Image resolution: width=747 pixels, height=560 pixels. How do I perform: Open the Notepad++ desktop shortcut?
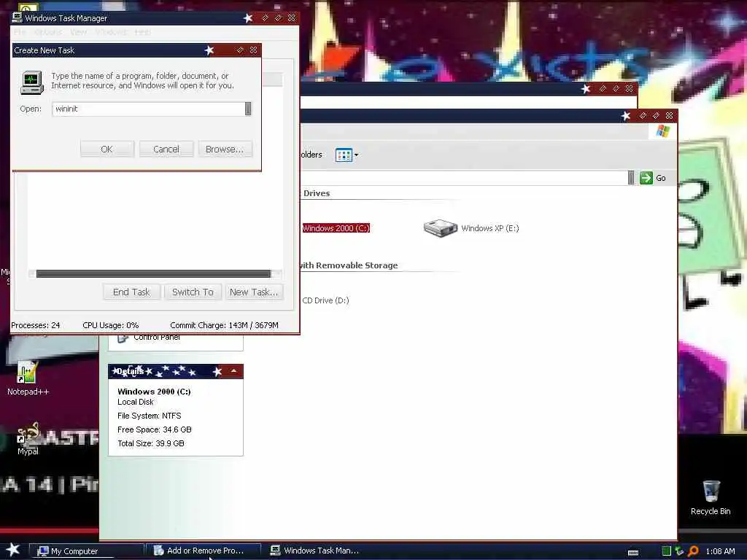click(x=27, y=372)
